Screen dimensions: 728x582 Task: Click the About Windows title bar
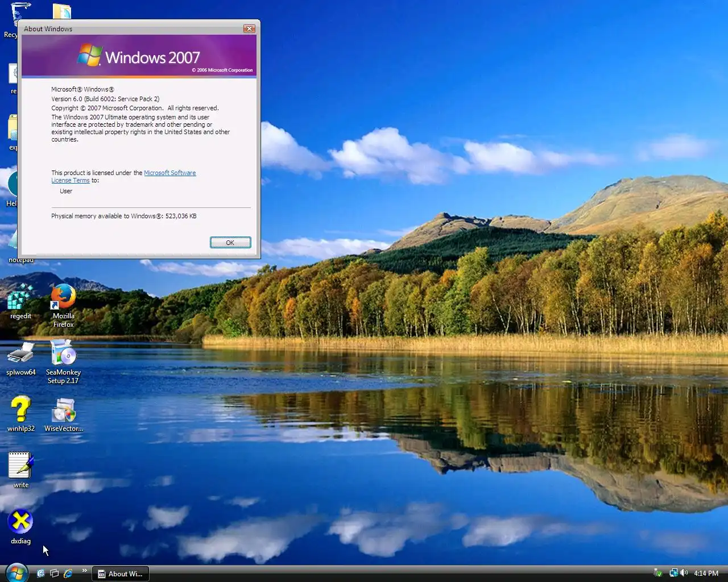pos(131,28)
